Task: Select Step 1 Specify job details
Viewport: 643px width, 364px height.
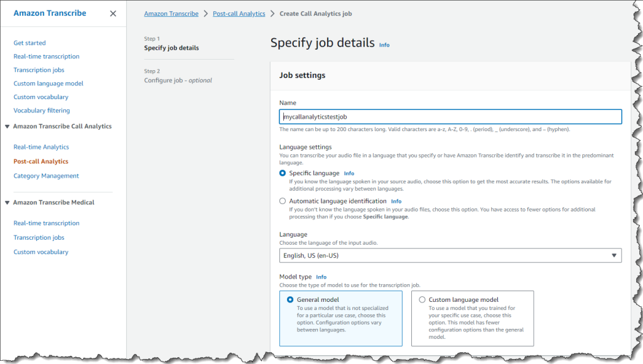Action: point(171,48)
